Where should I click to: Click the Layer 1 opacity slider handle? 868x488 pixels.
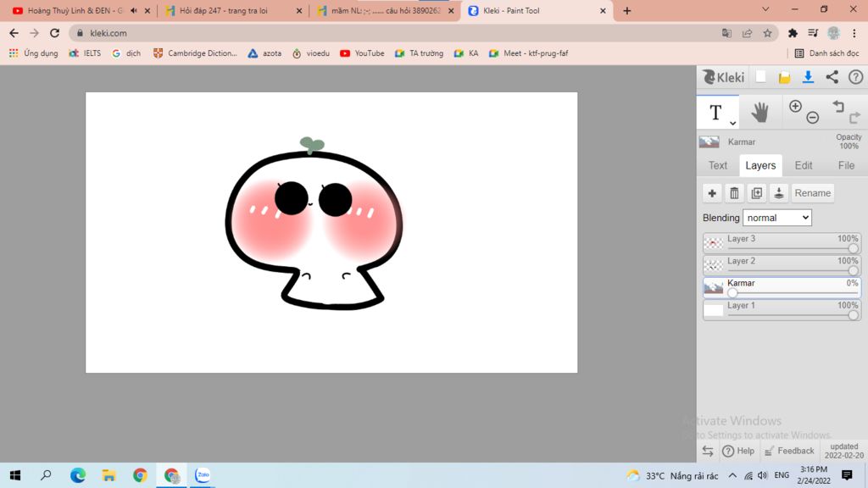[853, 315]
